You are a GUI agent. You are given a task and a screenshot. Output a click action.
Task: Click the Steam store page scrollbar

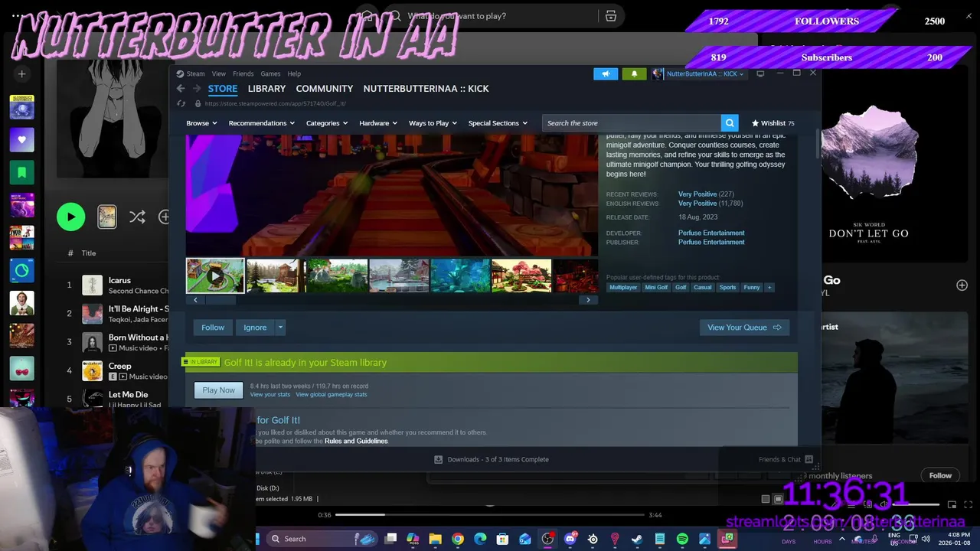(x=817, y=145)
